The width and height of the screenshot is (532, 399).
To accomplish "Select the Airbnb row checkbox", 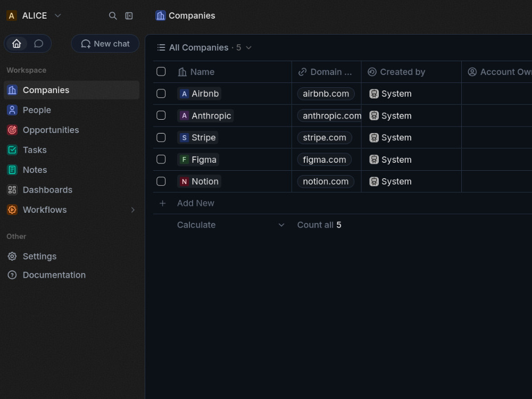I will coord(161,94).
